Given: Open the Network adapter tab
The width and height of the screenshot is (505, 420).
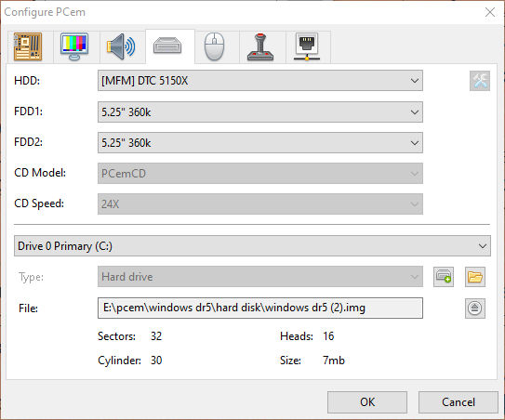Looking at the screenshot, I should 307,46.
